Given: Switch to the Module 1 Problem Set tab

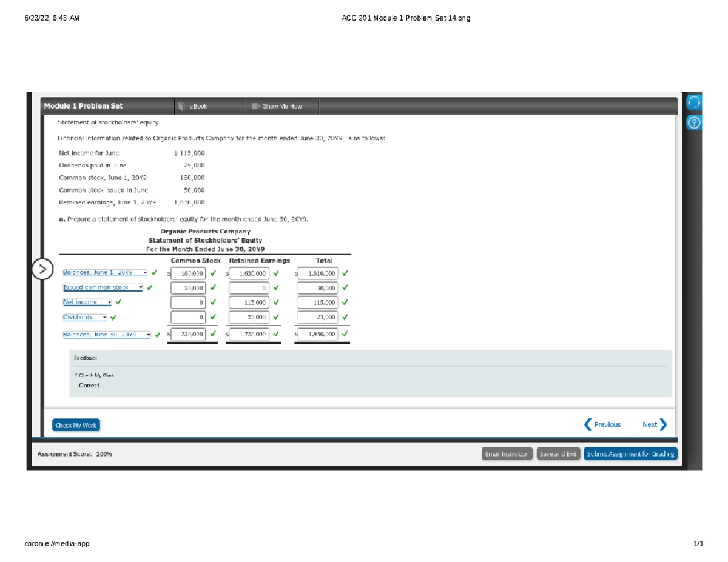Looking at the screenshot, I should (x=83, y=106).
